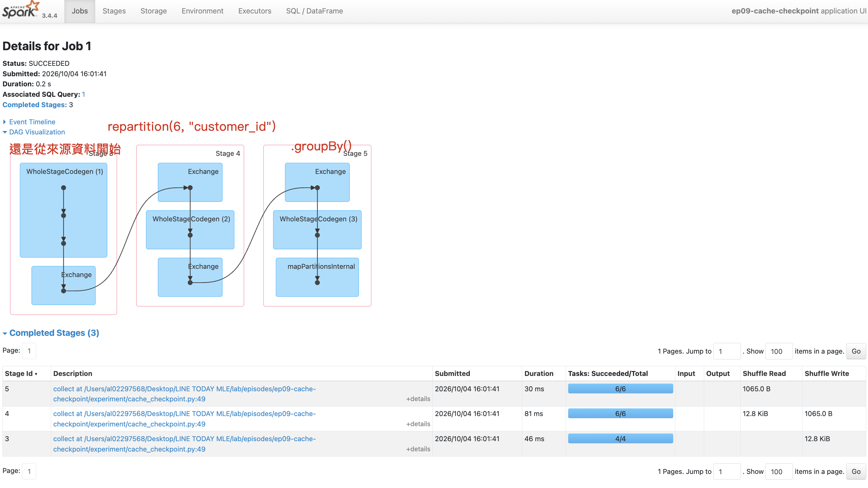Open the Jobs tab
The height and width of the screenshot is (488, 868).
coord(80,11)
